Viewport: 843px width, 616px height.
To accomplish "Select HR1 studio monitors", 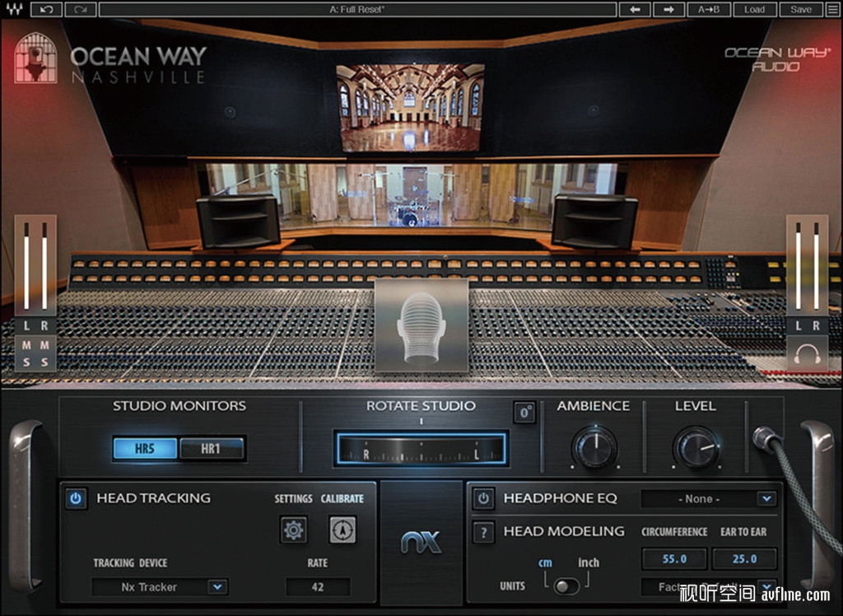I will point(212,448).
